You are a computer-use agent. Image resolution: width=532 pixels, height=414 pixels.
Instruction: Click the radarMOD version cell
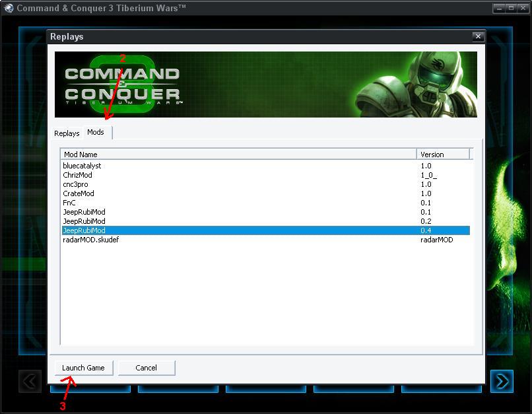pos(437,240)
